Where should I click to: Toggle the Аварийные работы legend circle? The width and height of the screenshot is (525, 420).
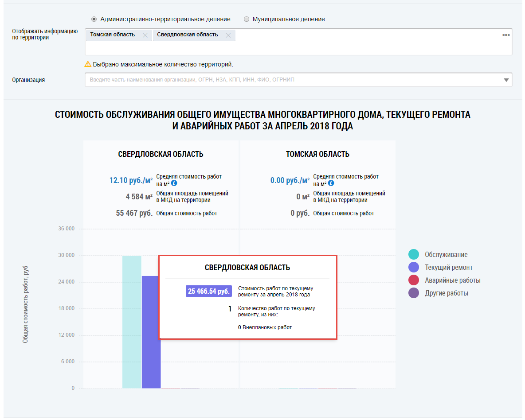pos(414,280)
